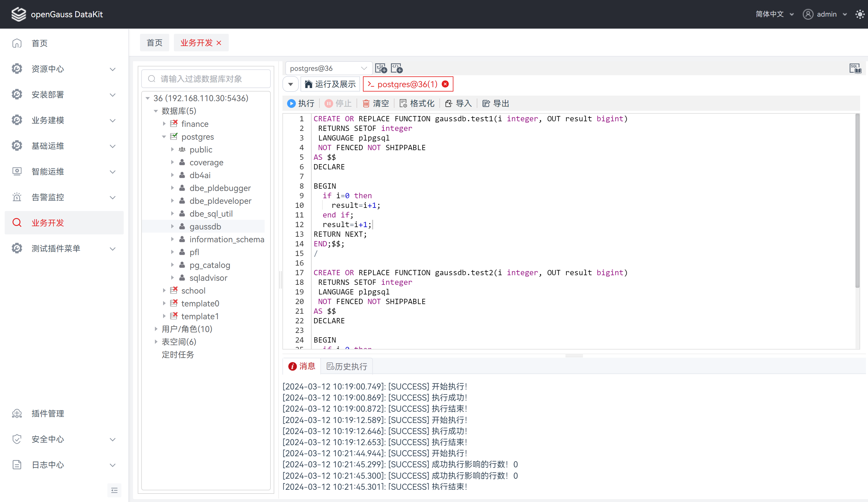Go to 首页 in the sidebar
This screenshot has height=502, width=868.
pos(64,43)
